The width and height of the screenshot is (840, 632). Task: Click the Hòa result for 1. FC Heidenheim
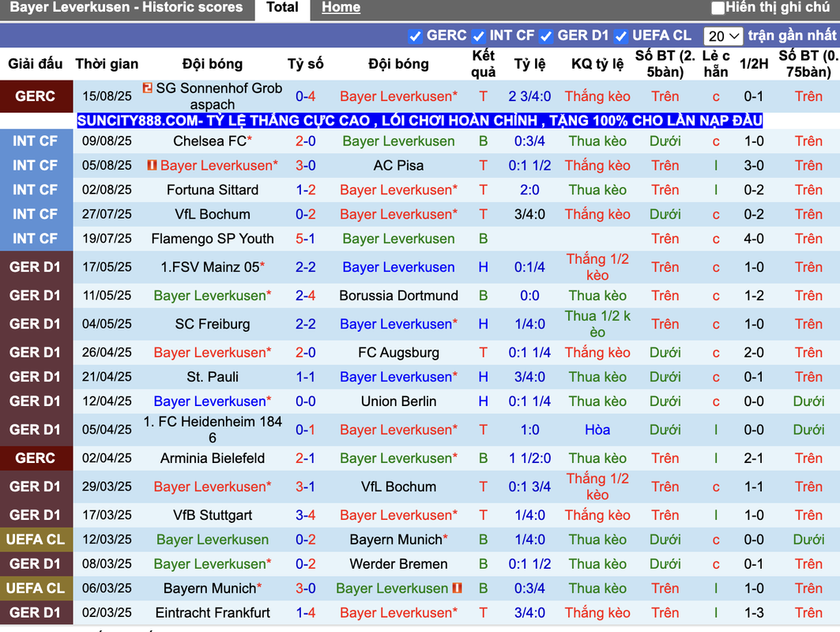tap(597, 430)
